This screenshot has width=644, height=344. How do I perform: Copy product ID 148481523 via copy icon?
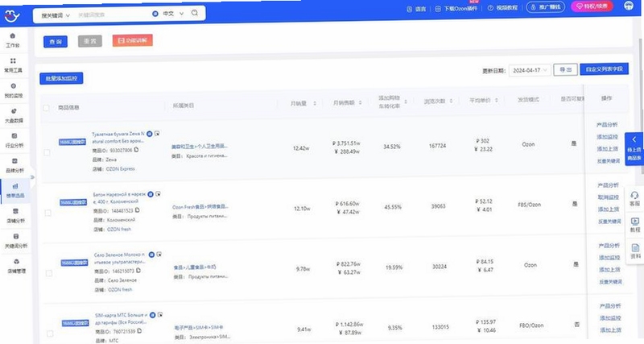pyautogui.click(x=137, y=210)
